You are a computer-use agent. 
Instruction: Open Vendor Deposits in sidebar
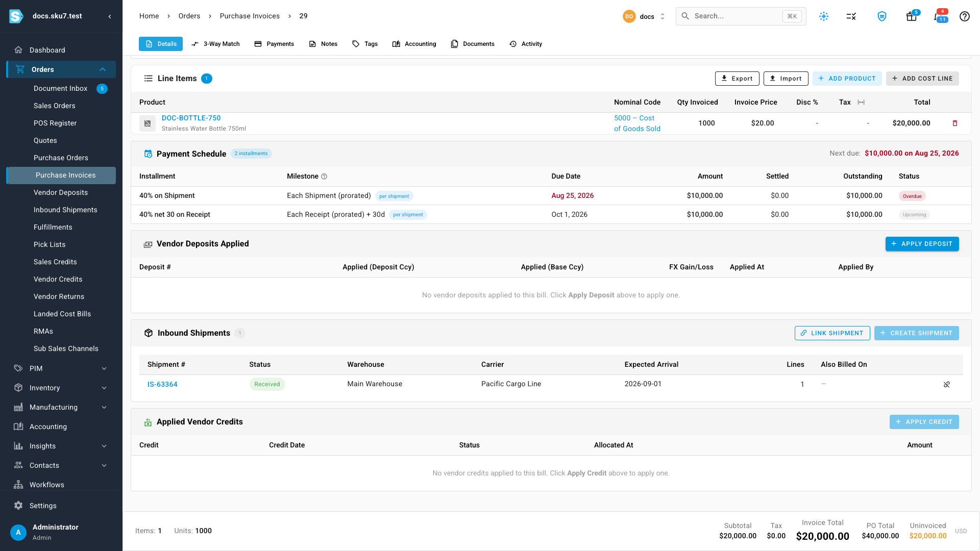pos(61,192)
